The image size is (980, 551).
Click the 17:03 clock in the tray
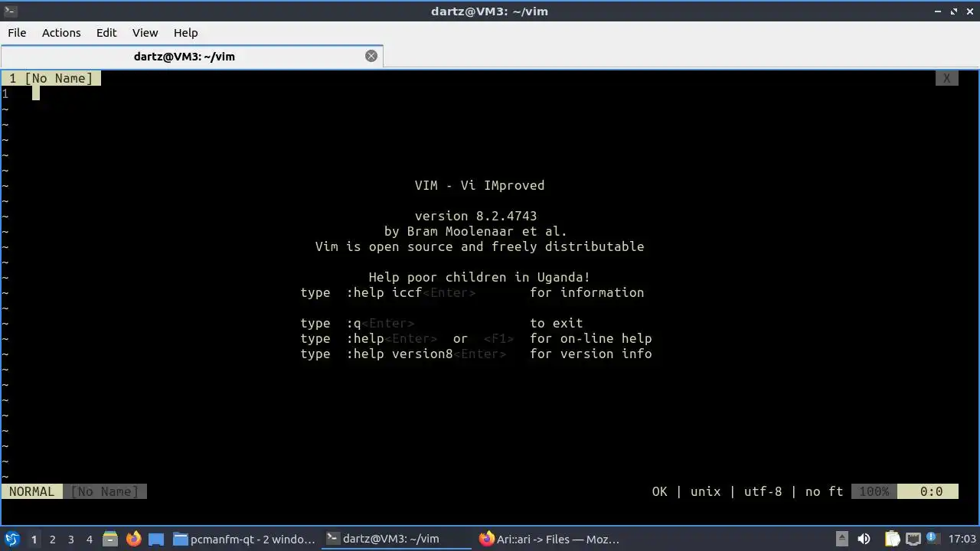pyautogui.click(x=962, y=539)
